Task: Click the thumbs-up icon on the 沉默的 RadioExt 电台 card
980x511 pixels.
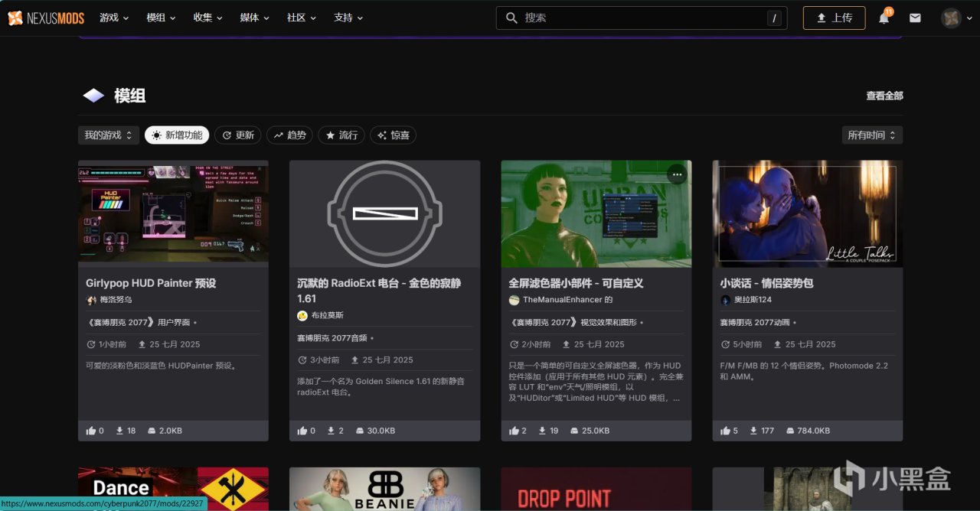Action: click(302, 431)
